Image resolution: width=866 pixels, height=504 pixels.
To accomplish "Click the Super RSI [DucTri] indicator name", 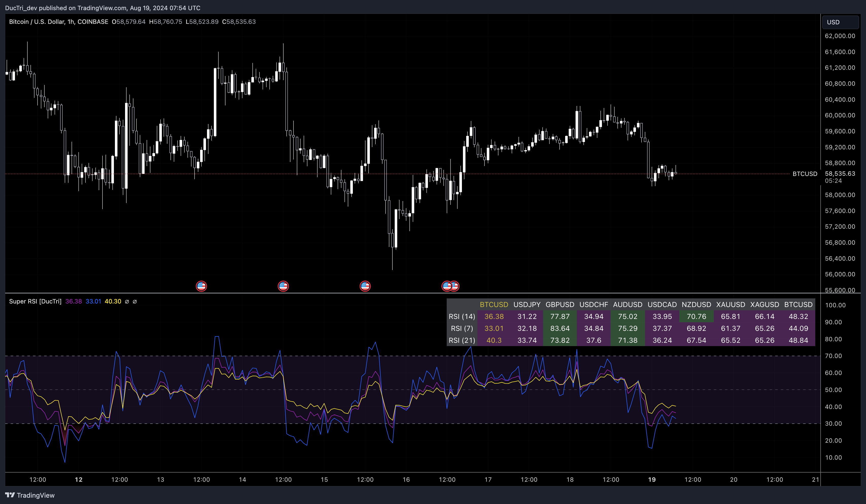I will click(35, 301).
